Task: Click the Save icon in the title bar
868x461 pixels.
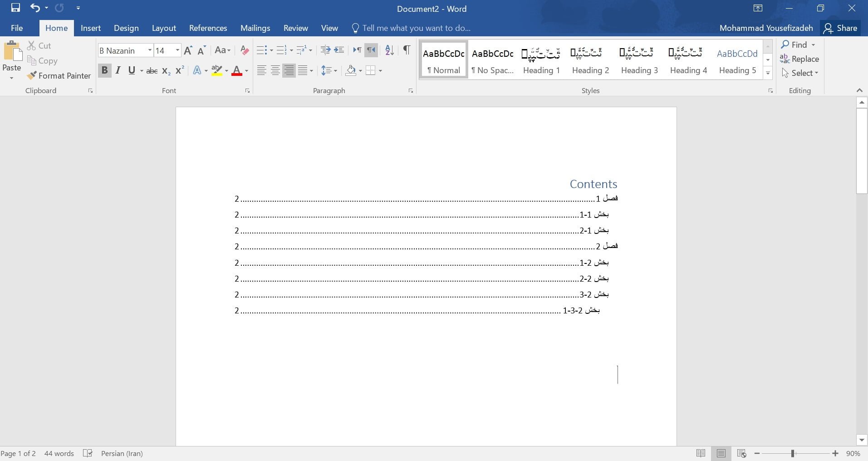Action: coord(15,8)
